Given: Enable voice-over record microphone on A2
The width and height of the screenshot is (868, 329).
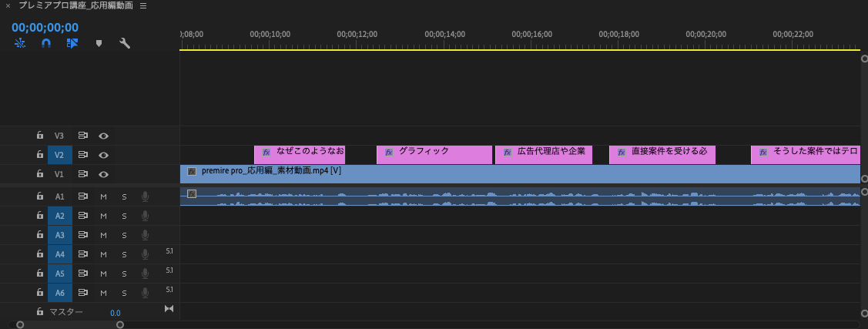Looking at the screenshot, I should pos(145,216).
